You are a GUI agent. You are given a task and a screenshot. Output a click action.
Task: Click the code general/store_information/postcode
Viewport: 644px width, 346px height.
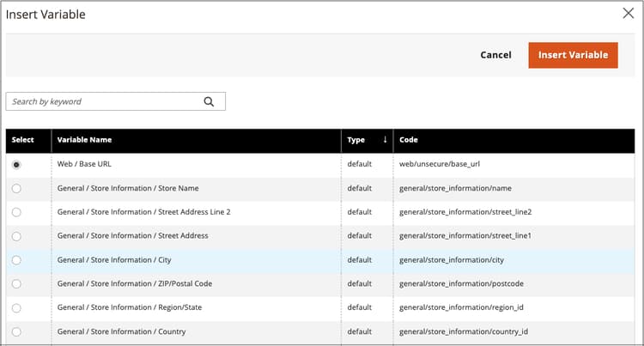461,283
